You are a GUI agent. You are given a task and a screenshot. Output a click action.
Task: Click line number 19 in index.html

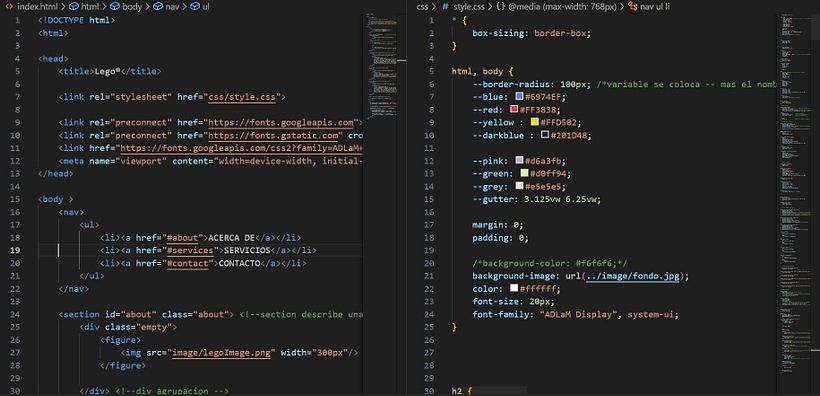coord(15,250)
